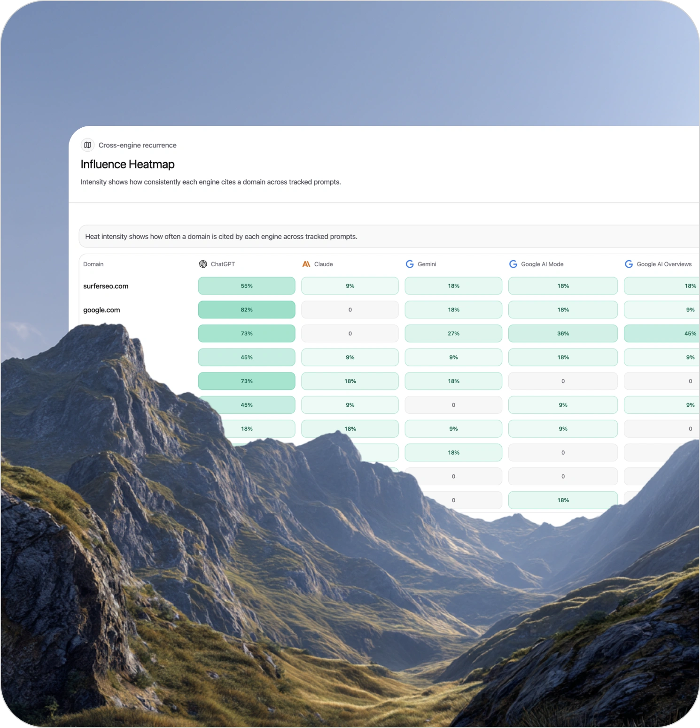Select the Google AI Overviews column label
This screenshot has width=700, height=728.
(x=664, y=264)
